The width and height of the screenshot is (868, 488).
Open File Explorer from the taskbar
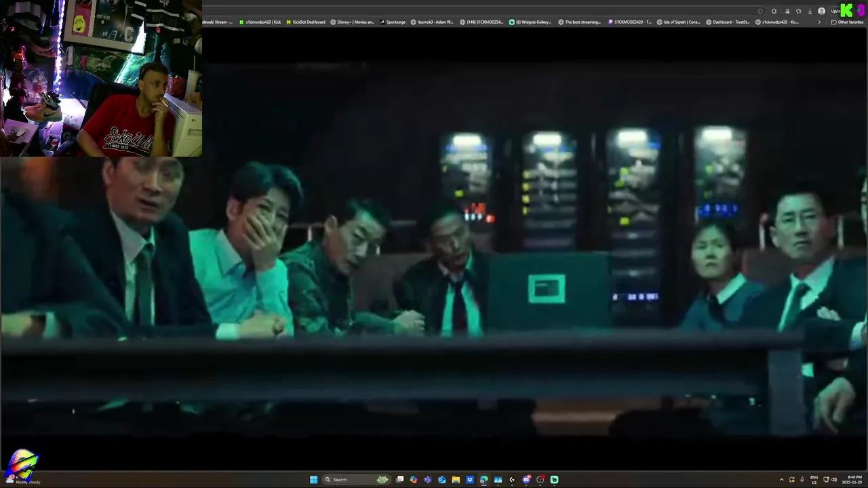[x=456, y=480]
